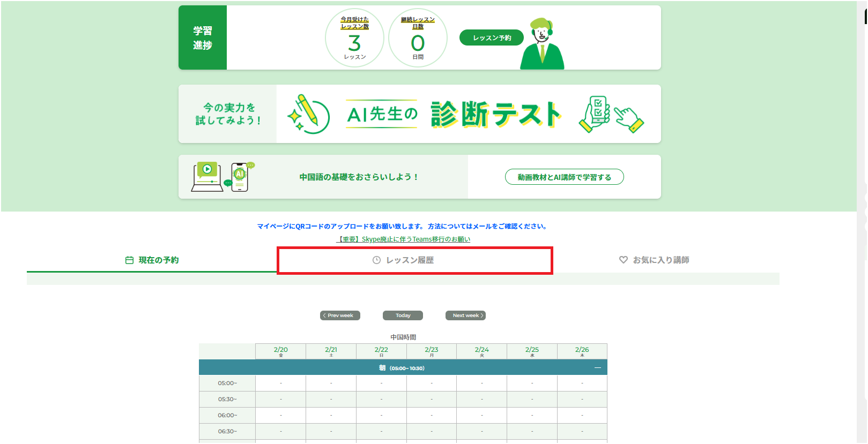Go to Prev week in schedule
The width and height of the screenshot is (868, 444).
(340, 315)
